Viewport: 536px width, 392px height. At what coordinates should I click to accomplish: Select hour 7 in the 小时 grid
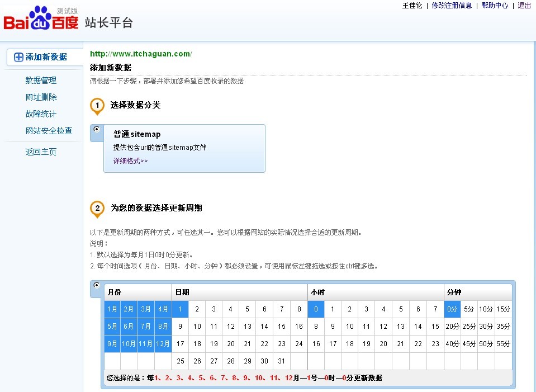pos(435,309)
